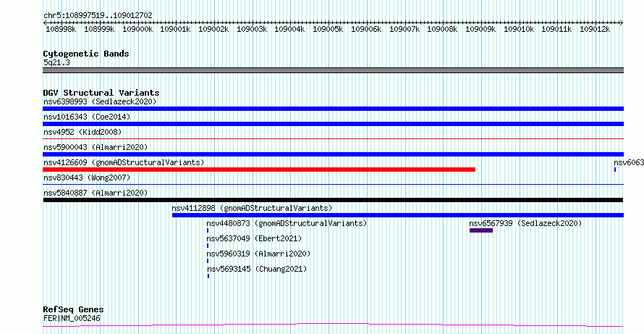This screenshot has height=334, width=644.
Task: Select nsv4112898 (gnomADStructuralVariants) label
Action: (253, 208)
